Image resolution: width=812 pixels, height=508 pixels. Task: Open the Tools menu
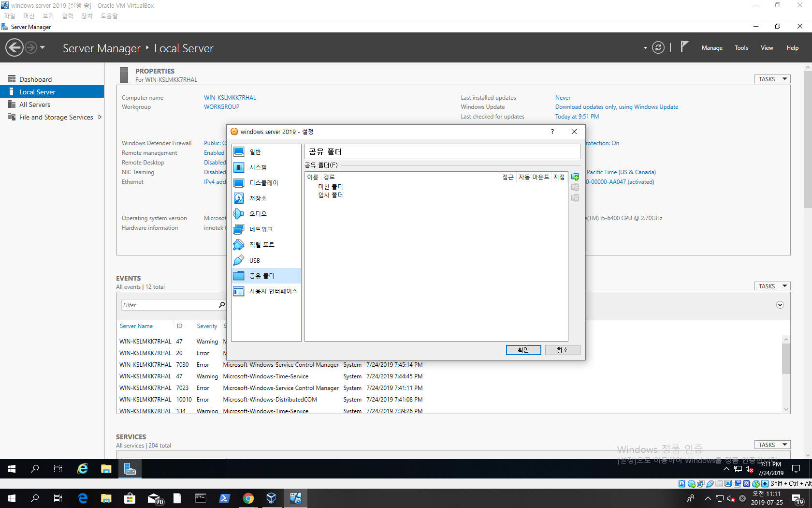[x=741, y=48]
